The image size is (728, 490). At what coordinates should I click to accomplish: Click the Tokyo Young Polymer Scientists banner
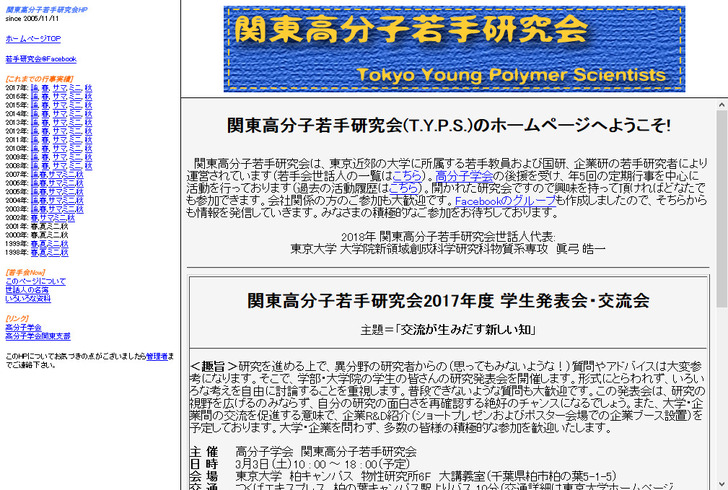[x=454, y=48]
